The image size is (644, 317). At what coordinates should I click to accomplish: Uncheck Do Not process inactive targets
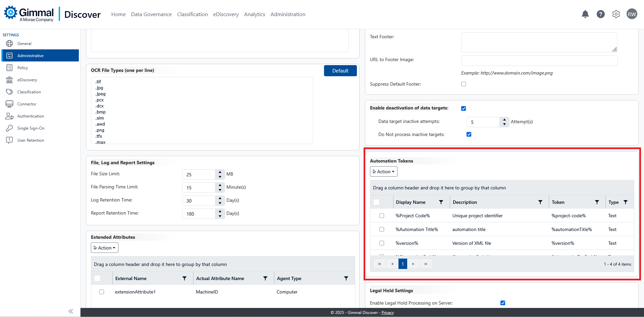click(469, 134)
